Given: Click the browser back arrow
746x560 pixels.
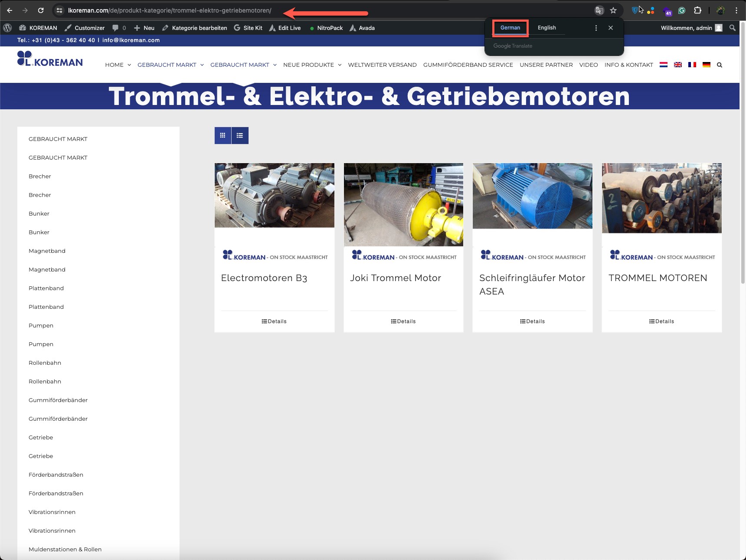Looking at the screenshot, I should click(x=10, y=10).
